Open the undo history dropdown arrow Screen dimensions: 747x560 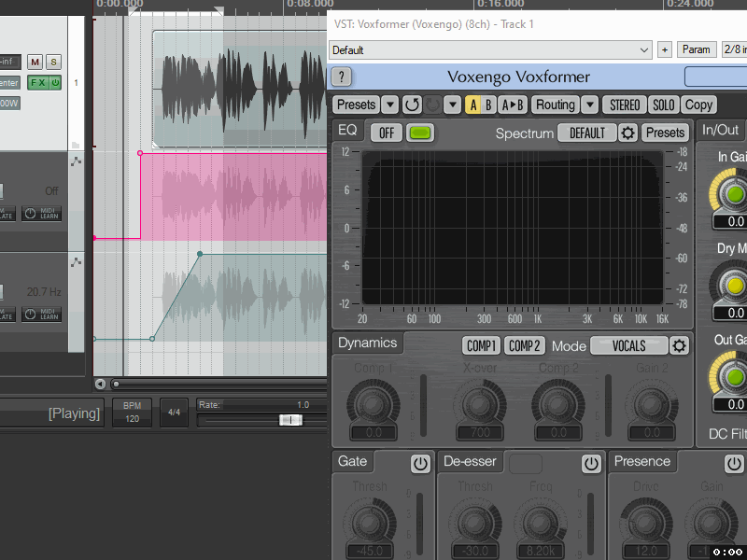(453, 105)
